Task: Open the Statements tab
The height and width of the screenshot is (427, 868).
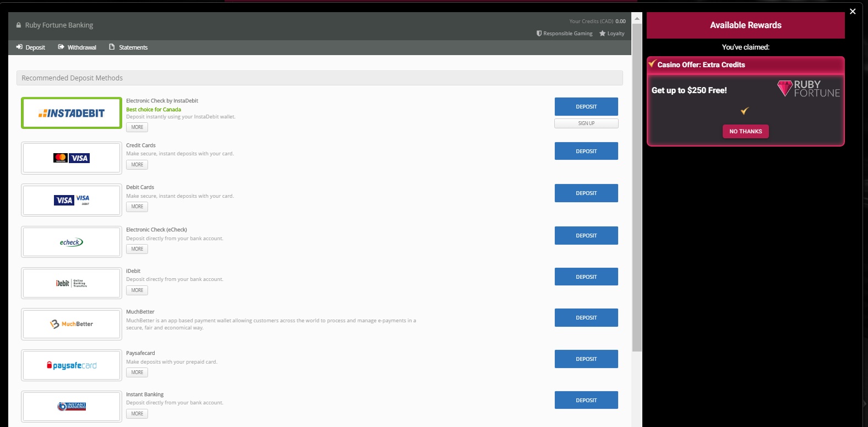Action: (128, 47)
